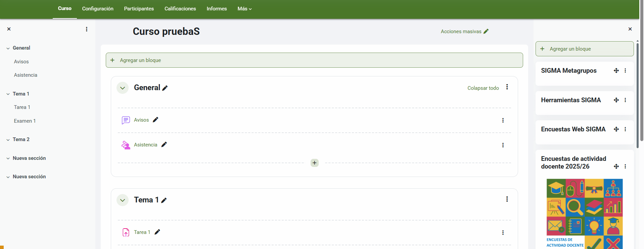Click the move icon on SIGMA Metagrupos block
Image resolution: width=644 pixels, height=249 pixels.
[616, 71]
